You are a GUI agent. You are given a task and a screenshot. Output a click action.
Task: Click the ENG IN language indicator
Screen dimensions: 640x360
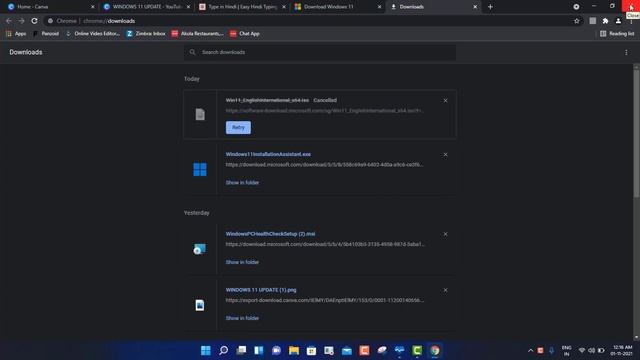click(x=567, y=350)
